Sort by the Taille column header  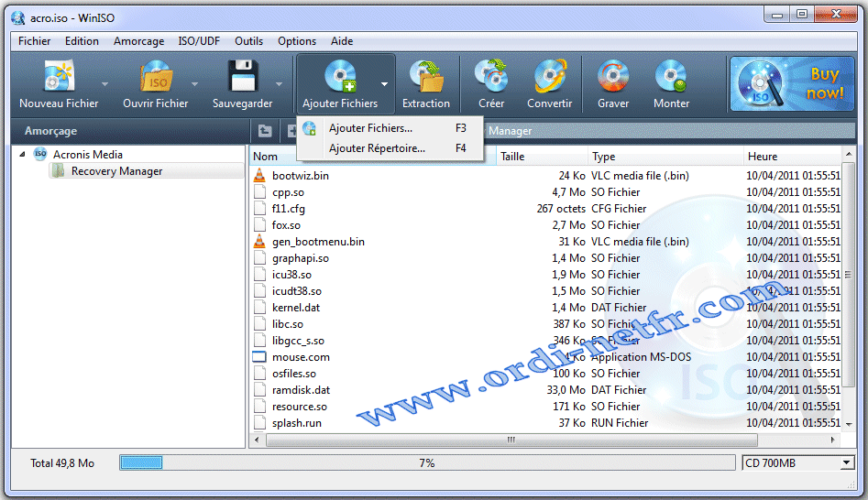542,157
